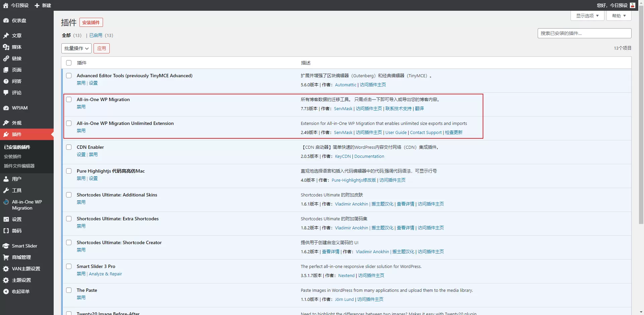
Task: Focus the 搜索已安装的插件 search field
Action: click(x=584, y=33)
